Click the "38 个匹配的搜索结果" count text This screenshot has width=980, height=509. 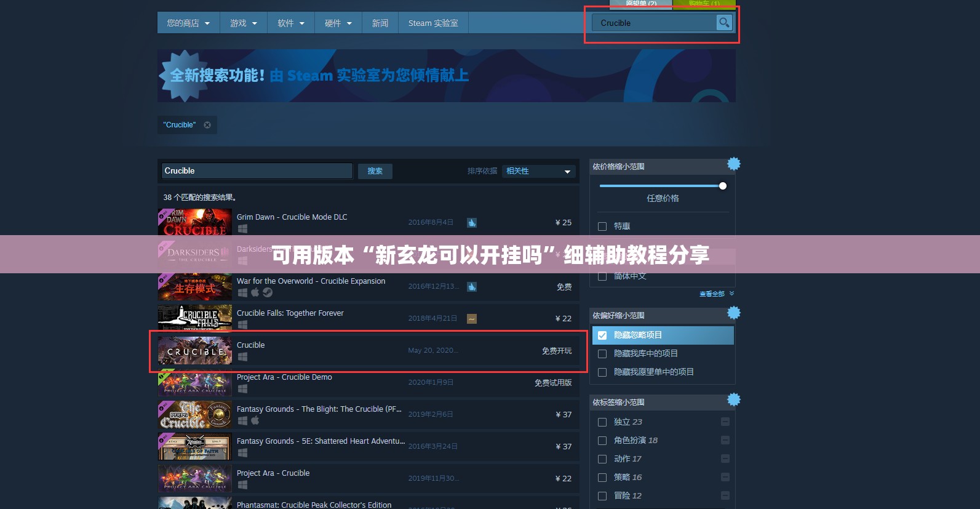point(200,198)
